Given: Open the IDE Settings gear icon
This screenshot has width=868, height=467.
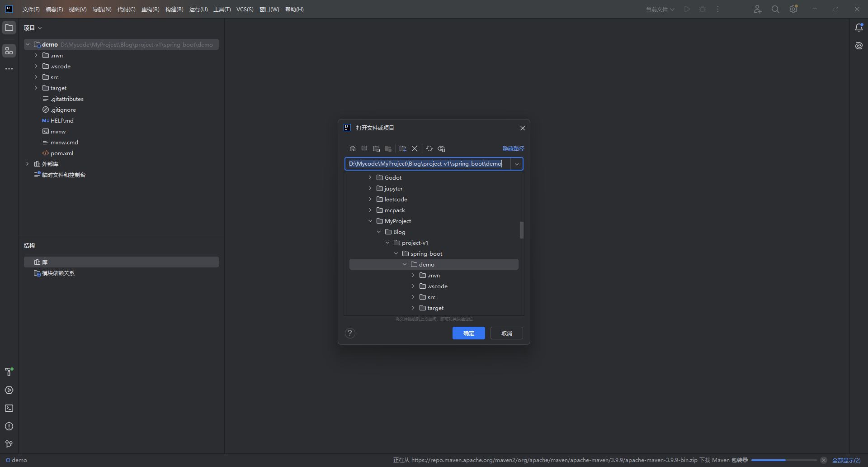Looking at the screenshot, I should click(793, 9).
